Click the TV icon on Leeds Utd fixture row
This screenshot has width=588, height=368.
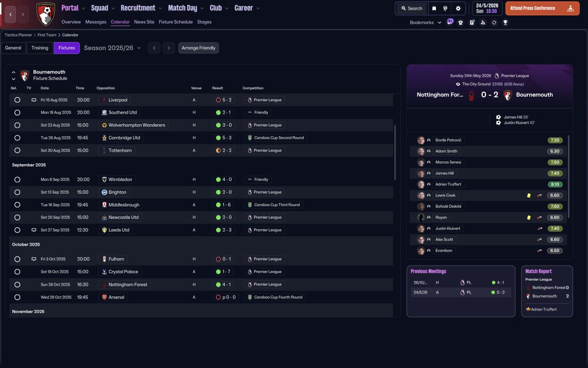34,230
